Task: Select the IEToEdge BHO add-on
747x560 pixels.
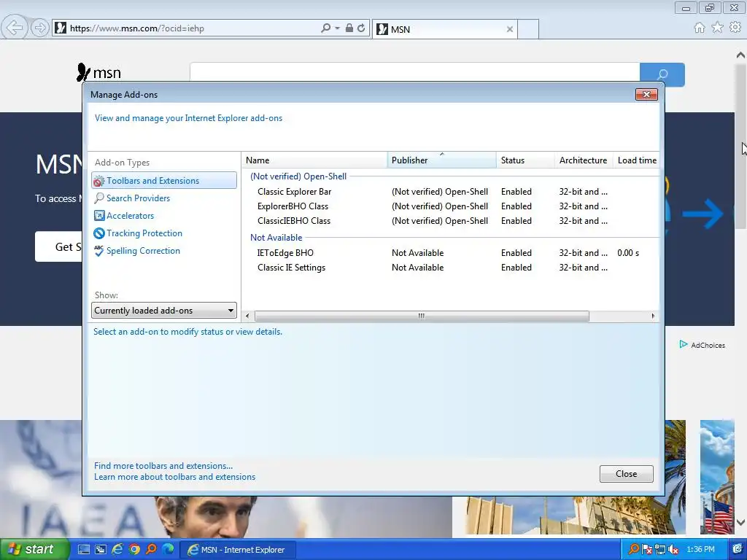Action: click(285, 253)
